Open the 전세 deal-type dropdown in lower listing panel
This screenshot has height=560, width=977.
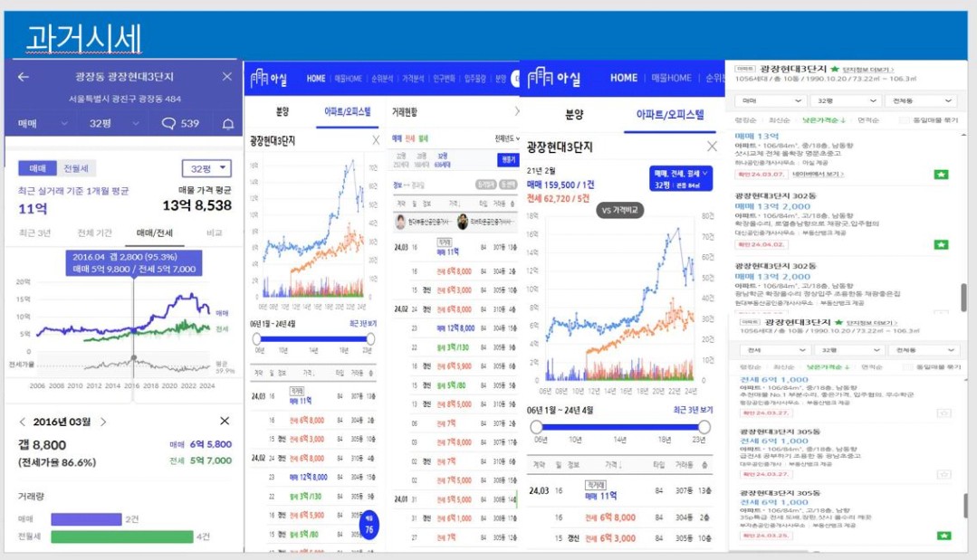pyautogui.click(x=774, y=350)
